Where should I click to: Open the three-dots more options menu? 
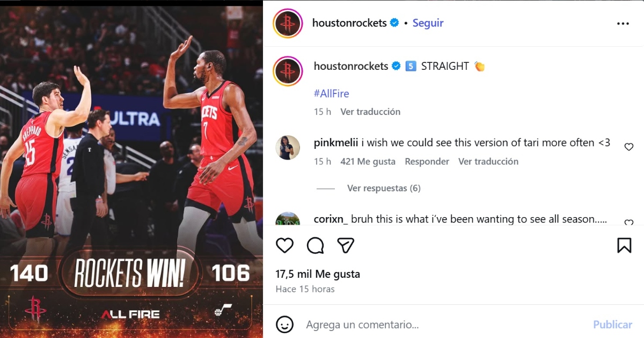pos(623,24)
